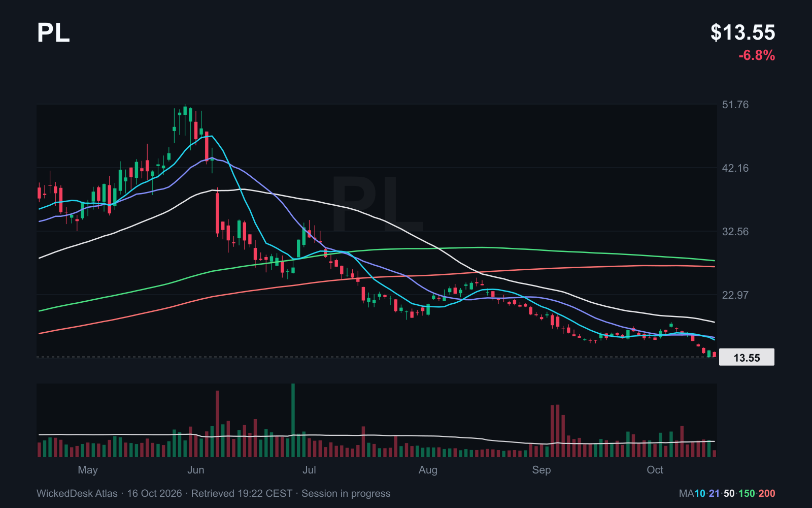Click the tallest green volume bar
The height and width of the screenshot is (508, 812).
pyautogui.click(x=293, y=421)
